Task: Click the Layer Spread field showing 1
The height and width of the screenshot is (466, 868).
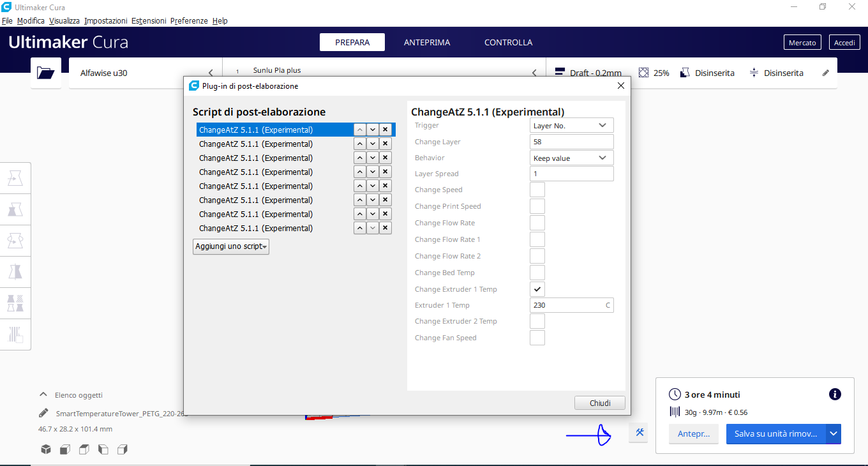Action: pos(572,174)
